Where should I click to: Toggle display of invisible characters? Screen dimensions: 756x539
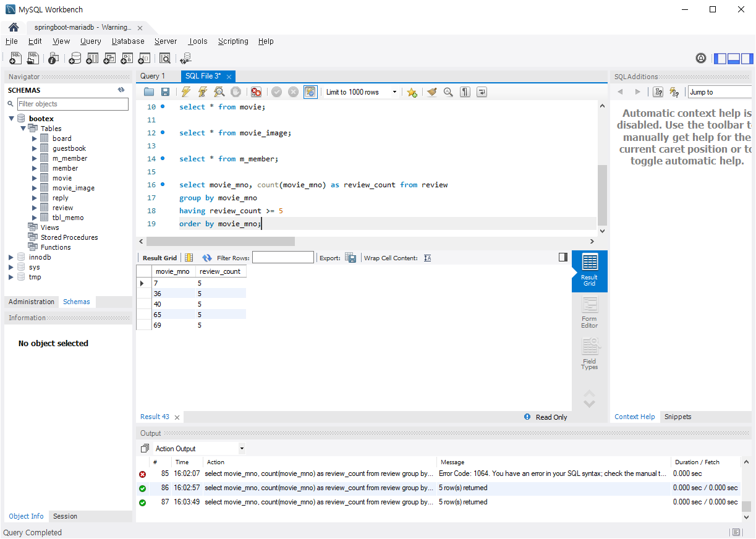[465, 92]
